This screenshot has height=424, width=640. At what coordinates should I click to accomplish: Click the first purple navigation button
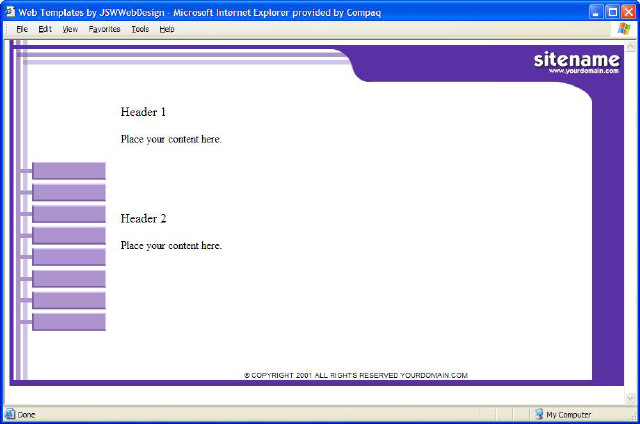68,171
